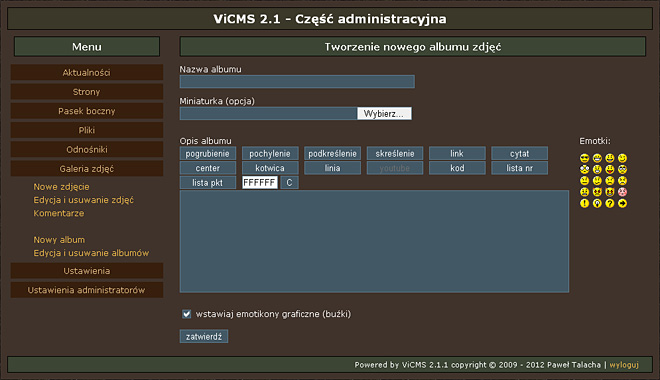Viewport: 660px width, 380px height.
Task: Open the Odnośniki menu section
Action: coord(87,149)
